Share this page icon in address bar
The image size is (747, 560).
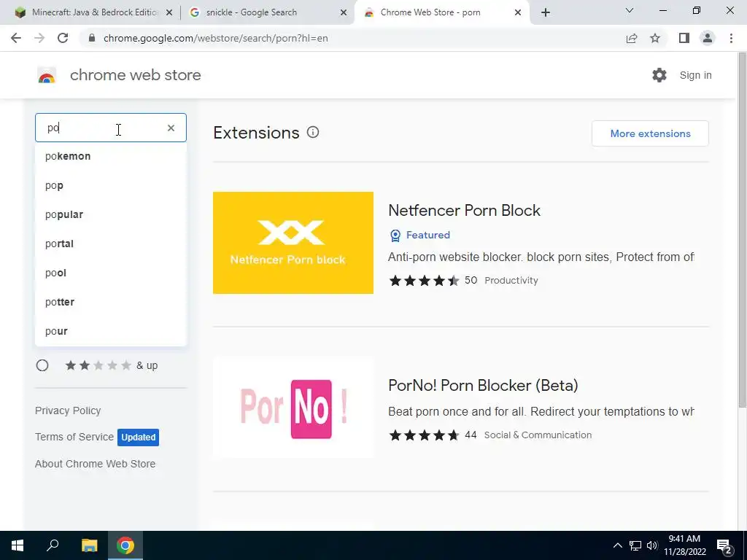pyautogui.click(x=632, y=38)
